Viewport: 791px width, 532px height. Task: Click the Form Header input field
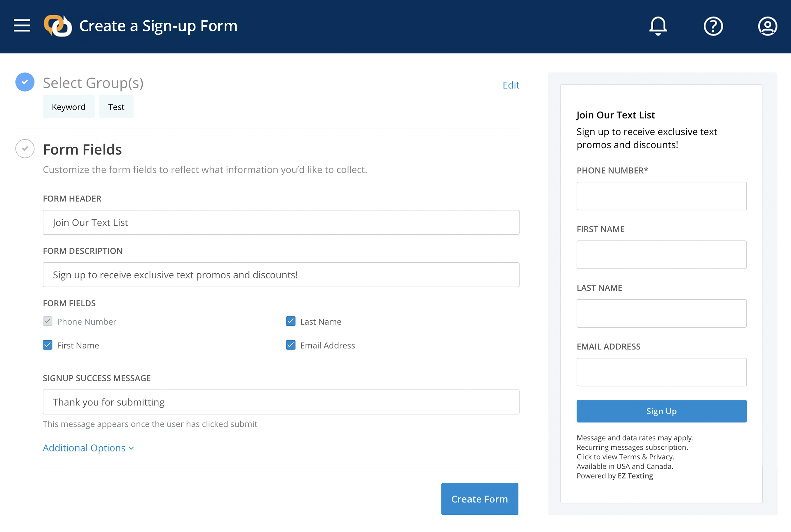point(281,222)
